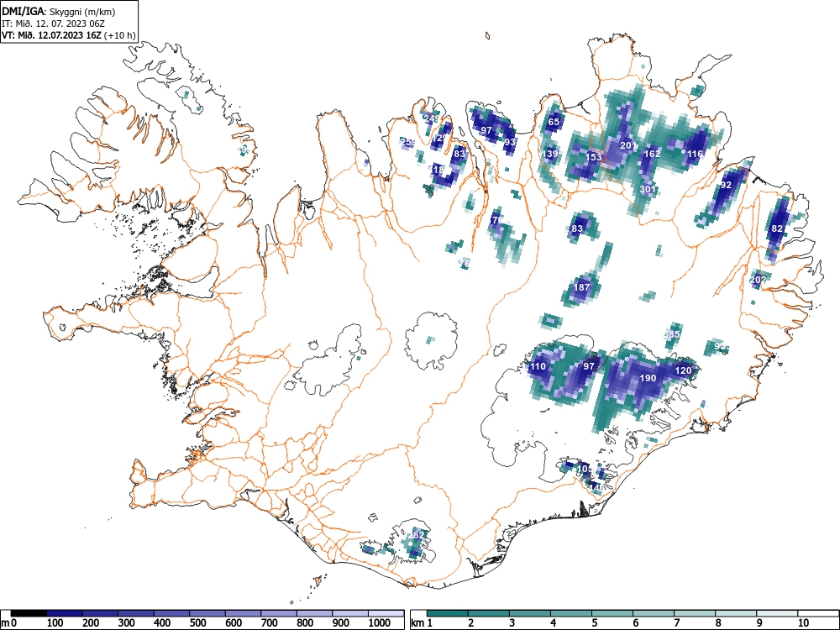This screenshot has height=630, width=840.
Task: Click the '100' label on the metre scale
Action: coord(55,623)
